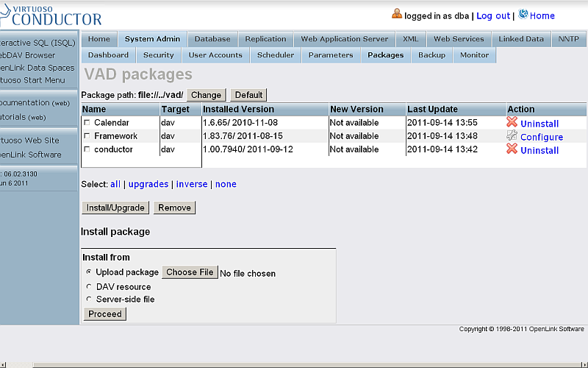Image resolution: width=588 pixels, height=368 pixels.
Task: Switch to the Backup subtab
Action: click(431, 55)
